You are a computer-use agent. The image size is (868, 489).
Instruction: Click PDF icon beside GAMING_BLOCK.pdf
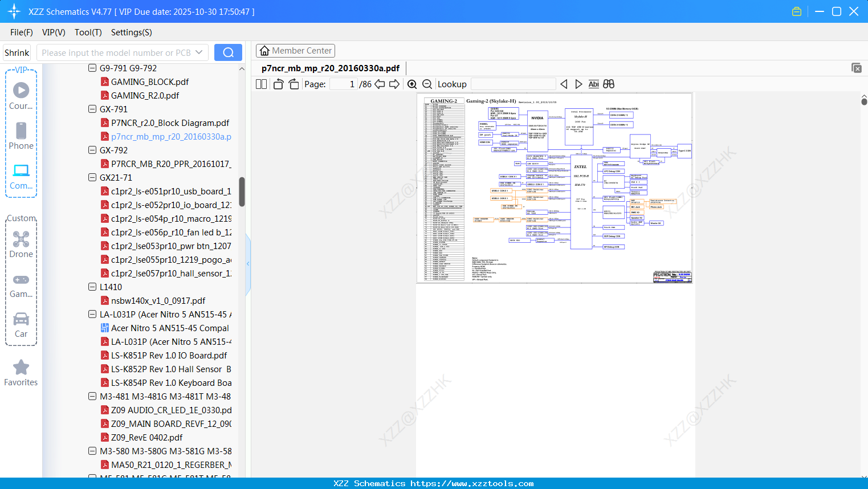point(105,81)
